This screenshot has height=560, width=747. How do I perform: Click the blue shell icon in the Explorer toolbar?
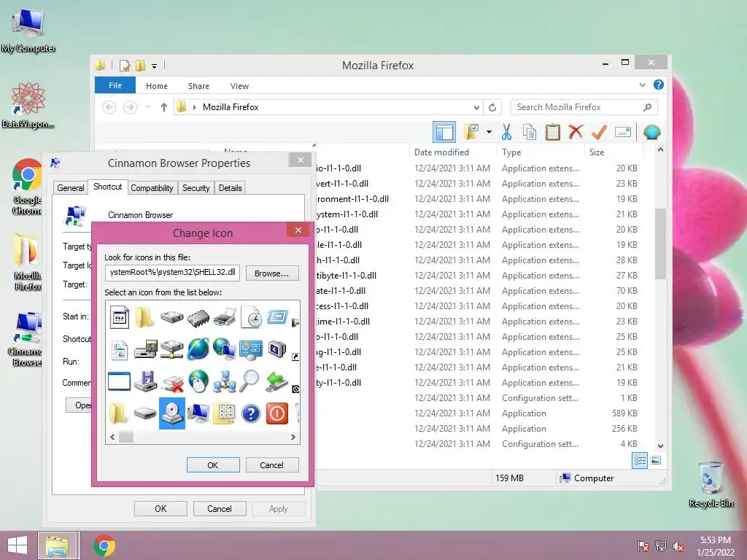coord(651,132)
